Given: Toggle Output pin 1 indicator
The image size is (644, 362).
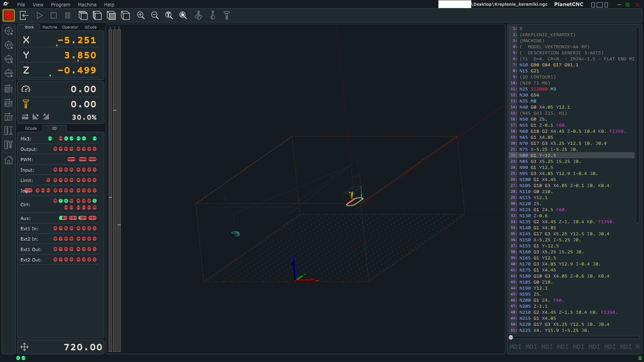Looking at the screenshot, I should [95, 149].
